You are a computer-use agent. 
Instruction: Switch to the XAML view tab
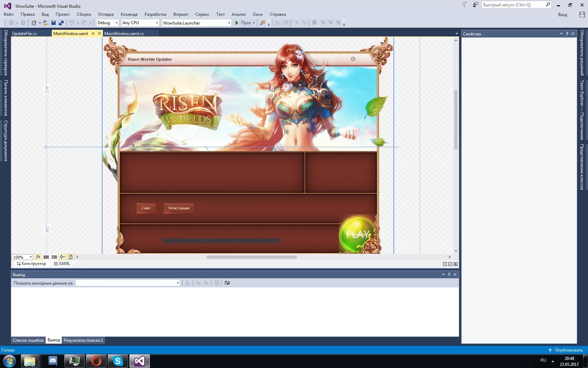(x=62, y=264)
